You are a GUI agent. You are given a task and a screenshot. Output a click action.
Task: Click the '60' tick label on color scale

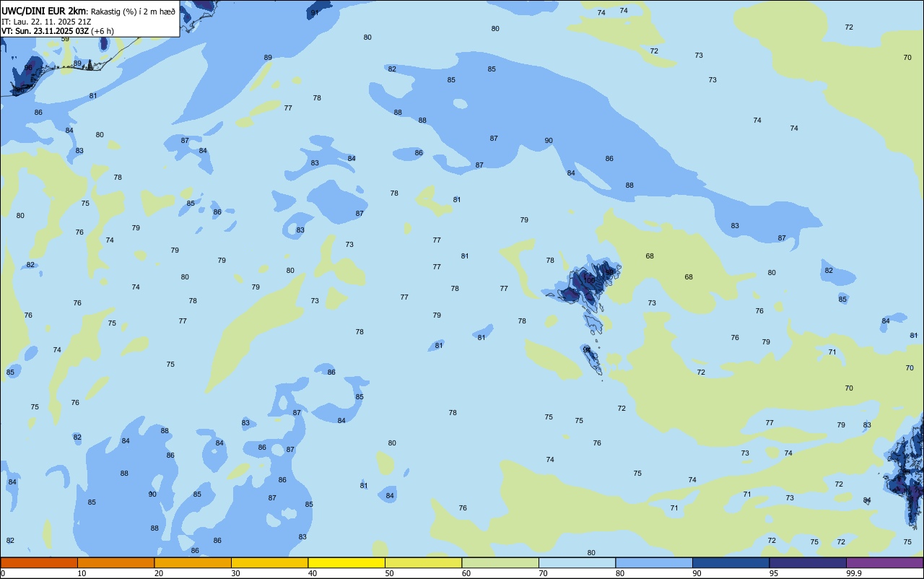(x=466, y=573)
